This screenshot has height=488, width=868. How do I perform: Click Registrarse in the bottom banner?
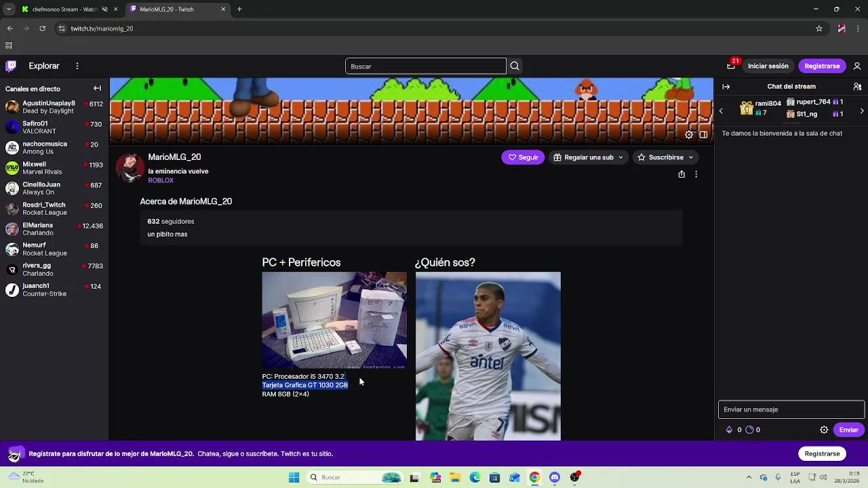[822, 453]
